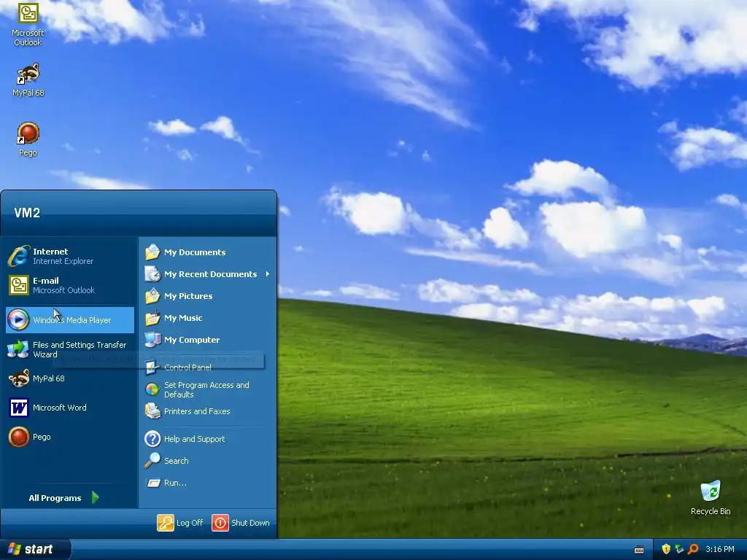The image size is (747, 560).
Task: Open My Documents folder
Action: click(208, 252)
